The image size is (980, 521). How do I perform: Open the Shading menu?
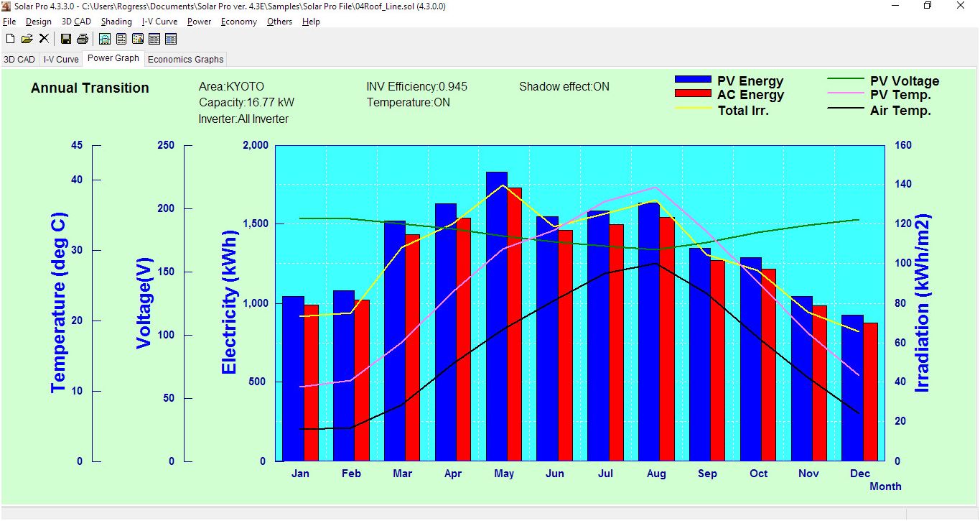point(116,22)
